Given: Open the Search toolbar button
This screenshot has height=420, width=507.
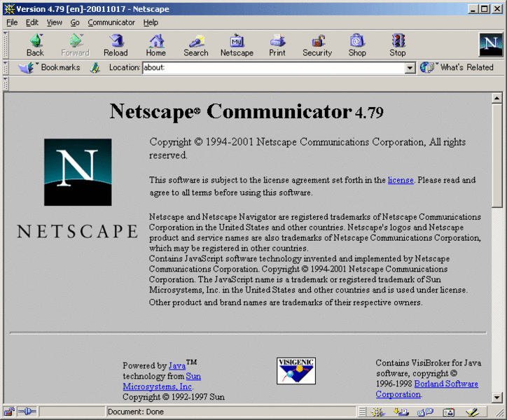Looking at the screenshot, I should pyautogui.click(x=196, y=45).
